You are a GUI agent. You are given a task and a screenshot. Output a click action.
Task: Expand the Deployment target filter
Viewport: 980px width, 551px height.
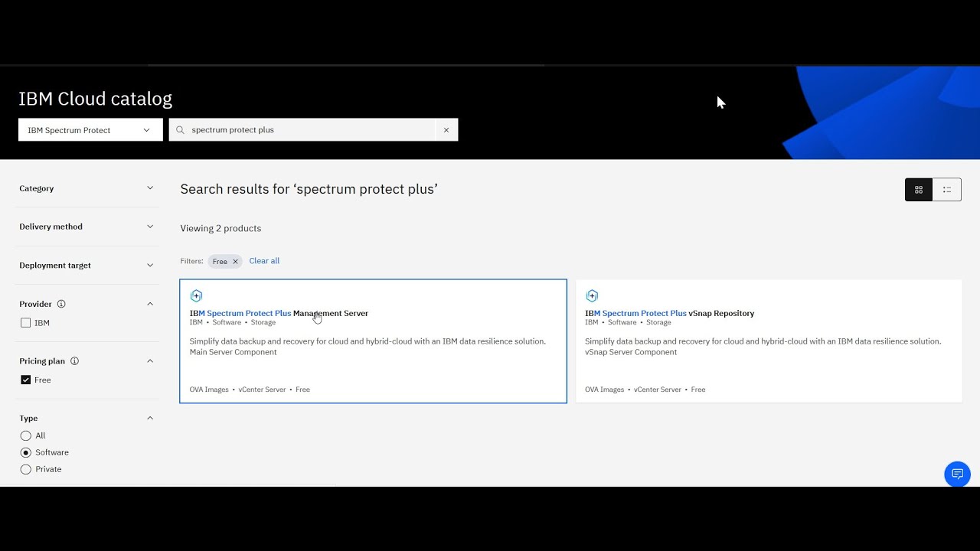(87, 266)
